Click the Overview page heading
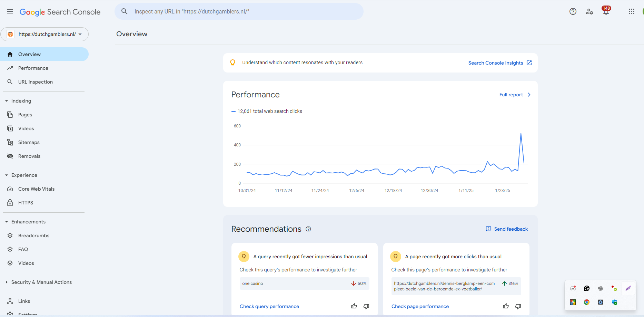Screen dimensions: 644x317 [x=132, y=34]
